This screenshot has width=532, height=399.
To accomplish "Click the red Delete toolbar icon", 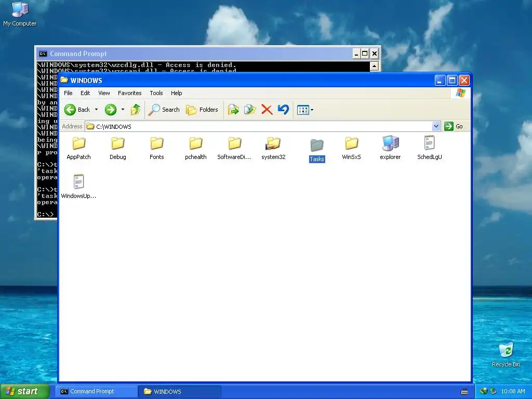I will tap(267, 110).
